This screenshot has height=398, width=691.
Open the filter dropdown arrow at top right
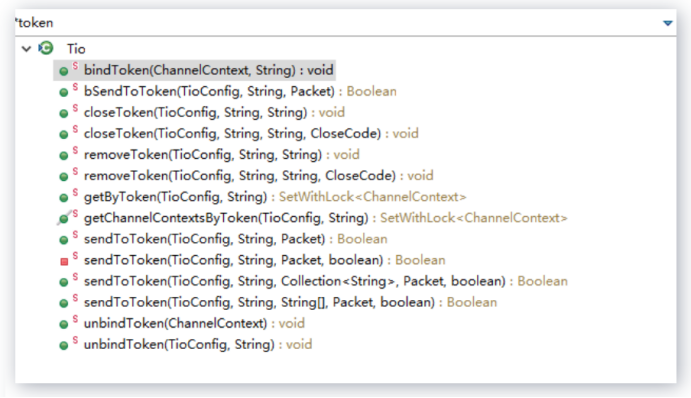point(668,23)
